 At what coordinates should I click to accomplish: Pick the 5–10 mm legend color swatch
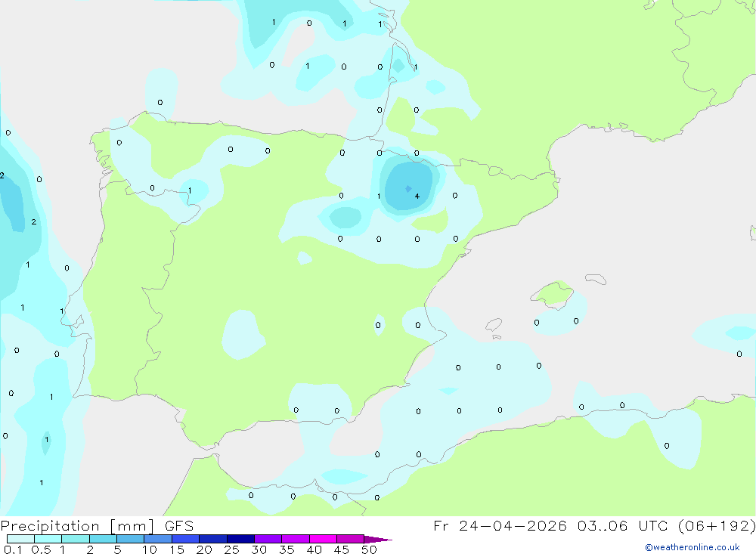[x=130, y=539]
